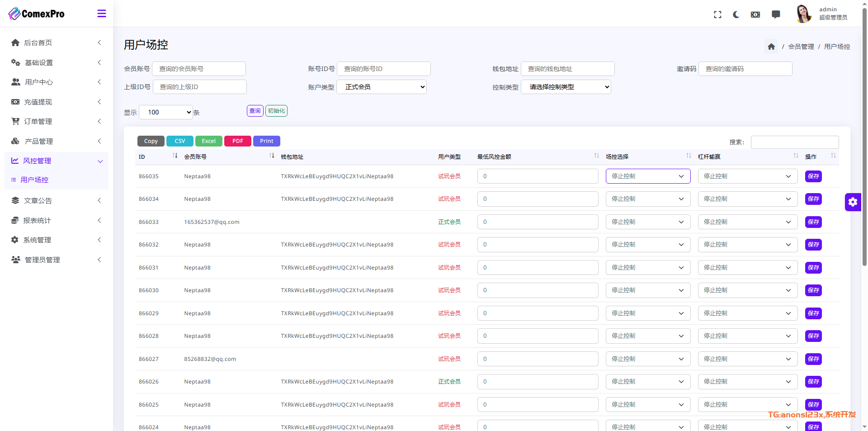Export table with the Excel button

point(208,141)
